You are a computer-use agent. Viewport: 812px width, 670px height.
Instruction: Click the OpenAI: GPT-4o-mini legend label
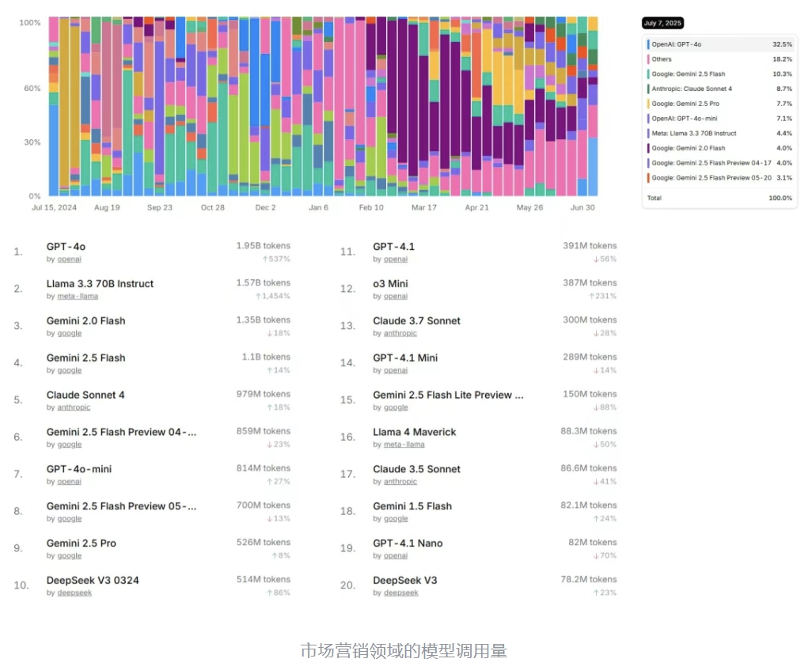pos(684,119)
